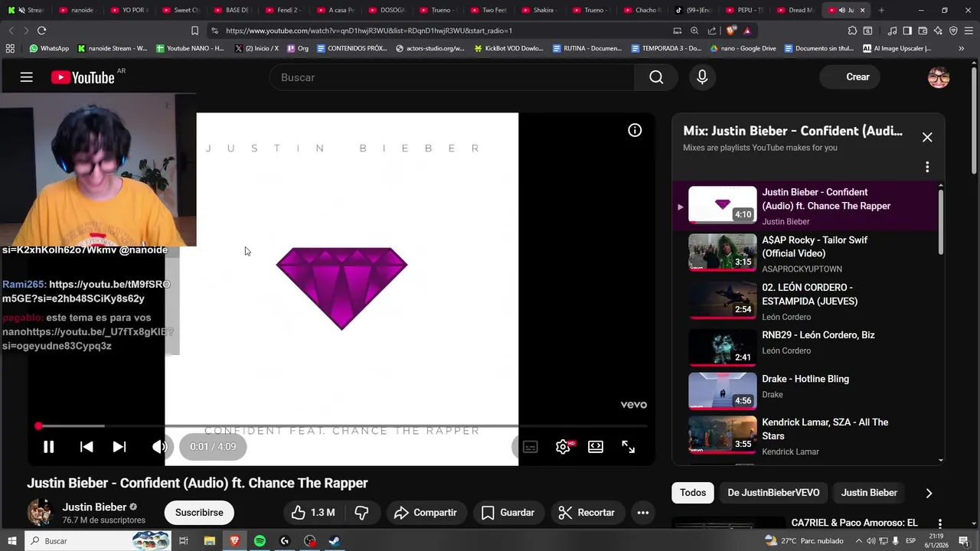Show more filter chips arrow

(x=929, y=493)
